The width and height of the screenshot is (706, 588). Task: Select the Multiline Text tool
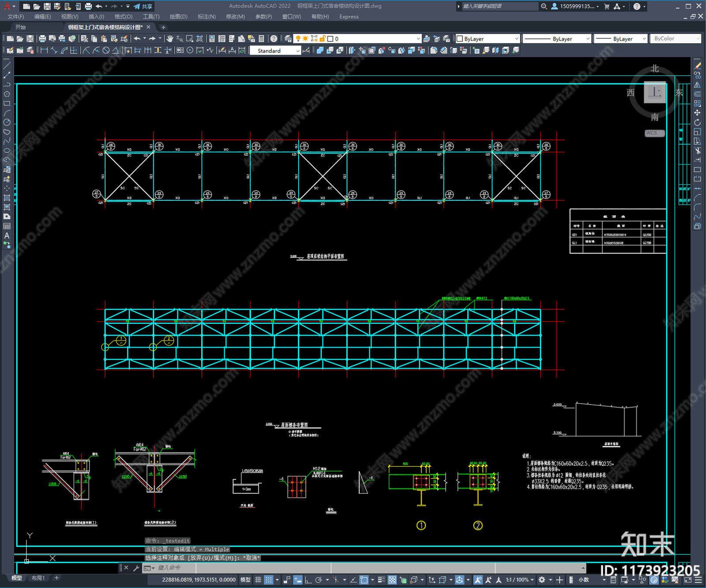(x=7, y=236)
